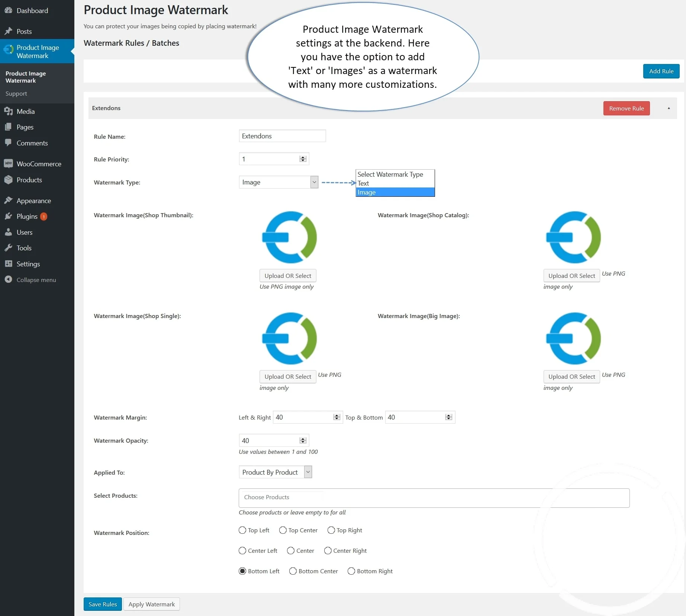Click the Tools wrench icon
Viewport: 686px width, 616px height.
click(8, 248)
